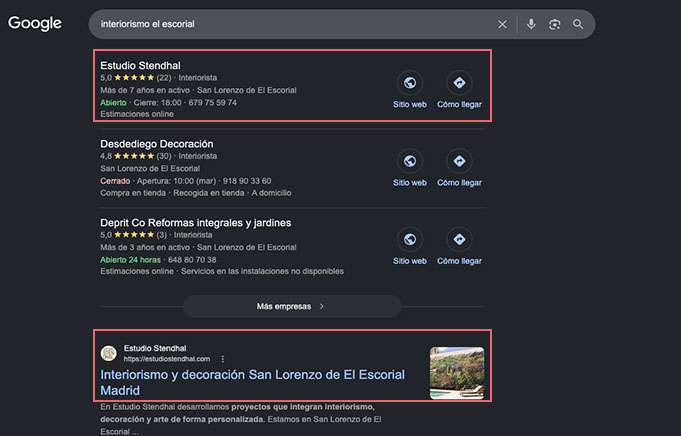This screenshot has width=681, height=436.
Task: Open Desdediego Decoración website globe icon
Action: click(410, 161)
